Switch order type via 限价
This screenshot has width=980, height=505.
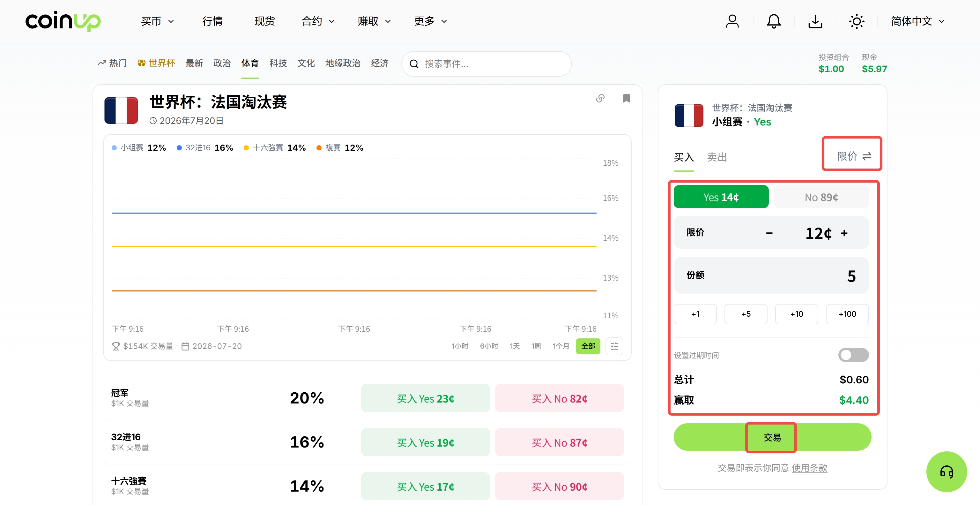click(x=854, y=156)
